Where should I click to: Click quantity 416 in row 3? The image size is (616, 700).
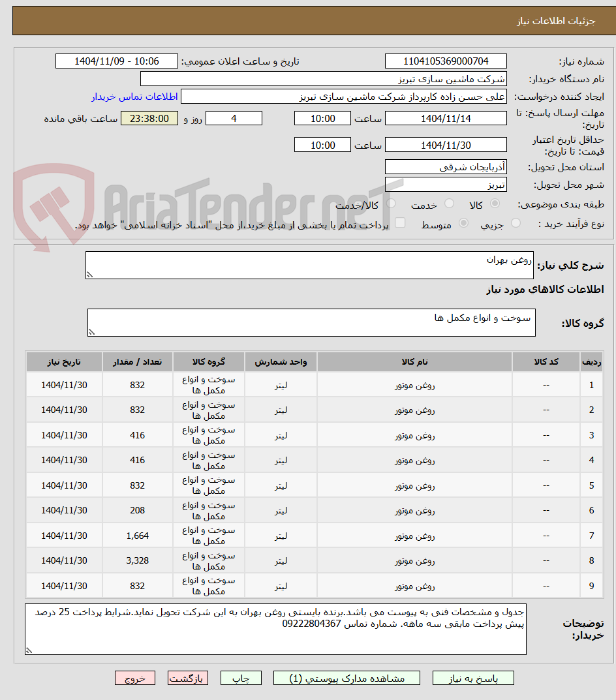(137, 435)
